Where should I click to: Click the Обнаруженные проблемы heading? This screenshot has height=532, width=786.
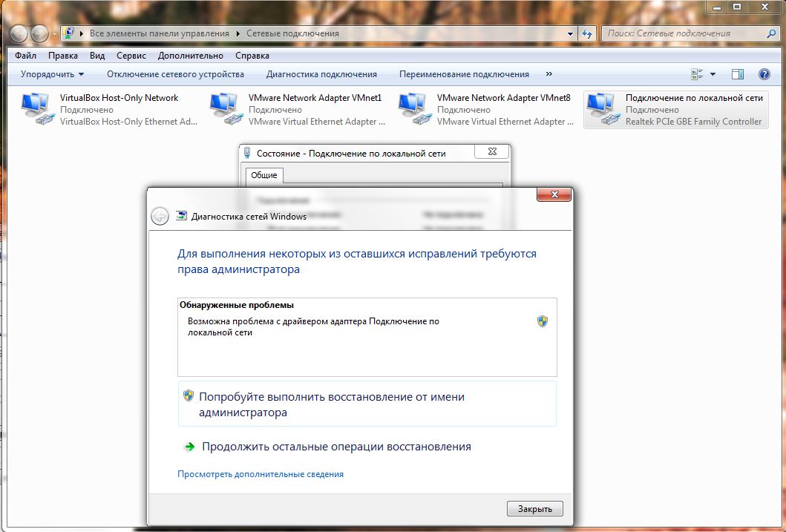[x=237, y=304]
